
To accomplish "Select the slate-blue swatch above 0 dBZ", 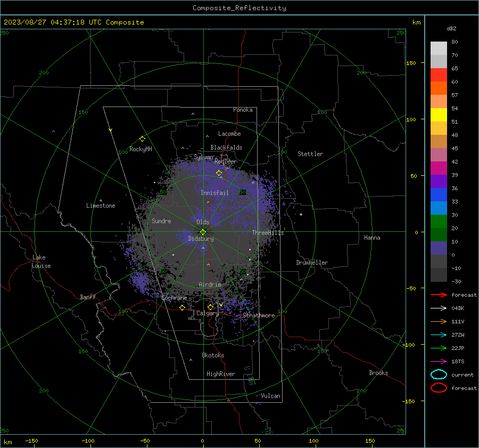I will [439, 248].
